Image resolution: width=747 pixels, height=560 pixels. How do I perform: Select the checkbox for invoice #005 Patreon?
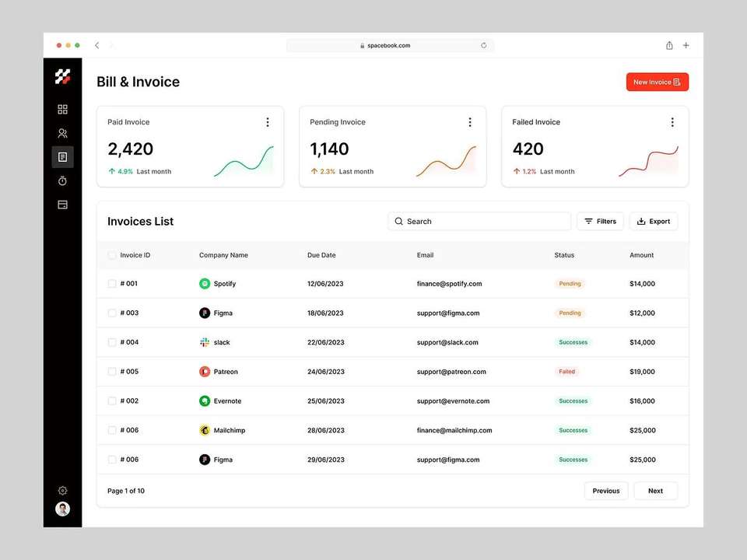[112, 372]
